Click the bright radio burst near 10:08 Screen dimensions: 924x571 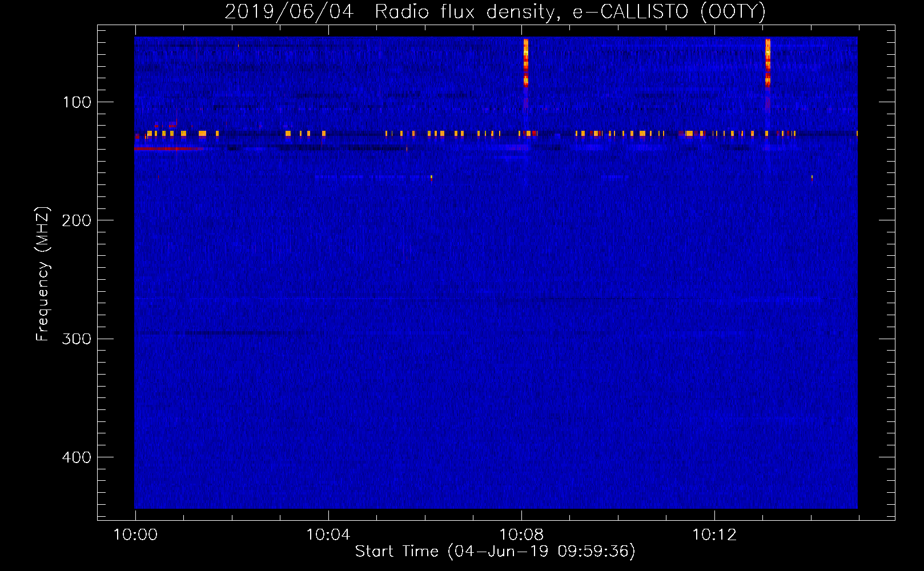point(526,63)
